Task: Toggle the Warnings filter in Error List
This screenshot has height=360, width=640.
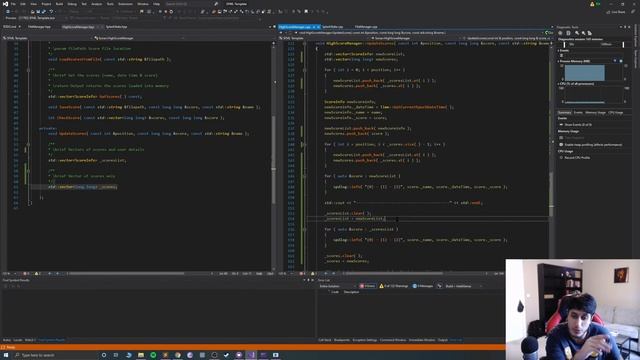Action: click(x=393, y=286)
